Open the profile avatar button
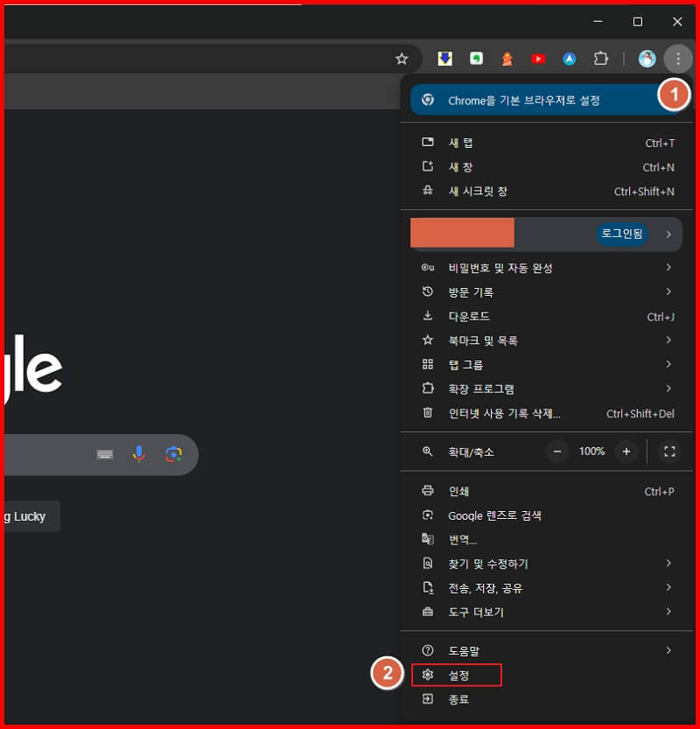Viewport: 700px width, 729px height. coord(647,59)
